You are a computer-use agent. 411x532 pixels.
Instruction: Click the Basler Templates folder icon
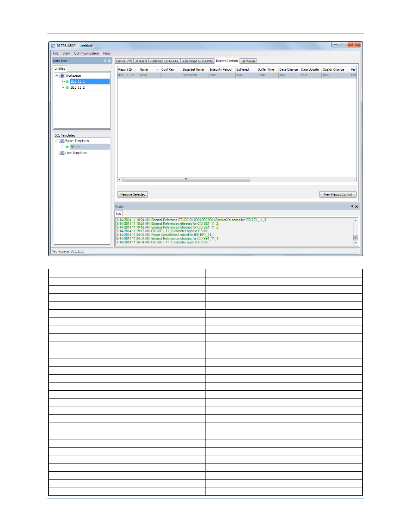(62, 141)
